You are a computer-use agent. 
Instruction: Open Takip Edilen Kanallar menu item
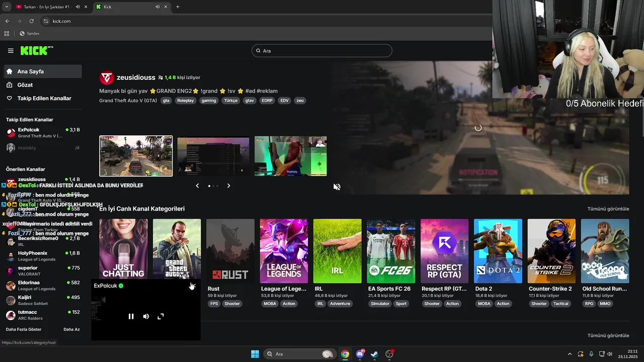(x=43, y=99)
